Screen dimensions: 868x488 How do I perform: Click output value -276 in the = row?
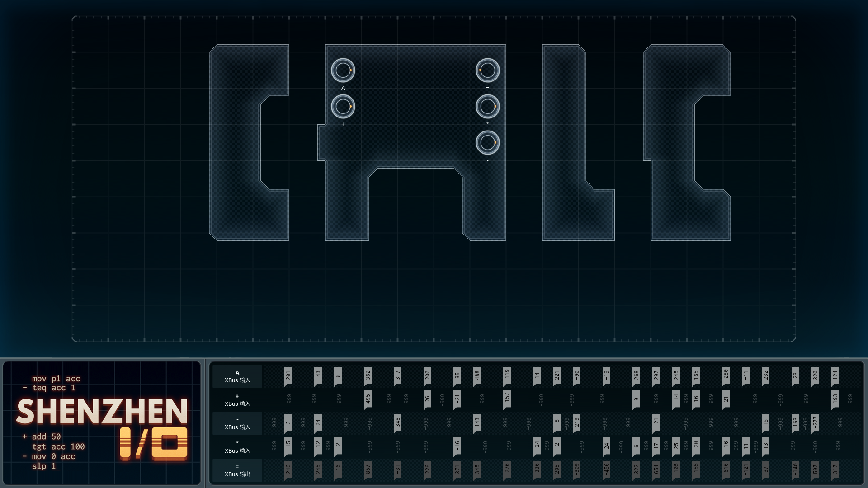click(x=507, y=469)
